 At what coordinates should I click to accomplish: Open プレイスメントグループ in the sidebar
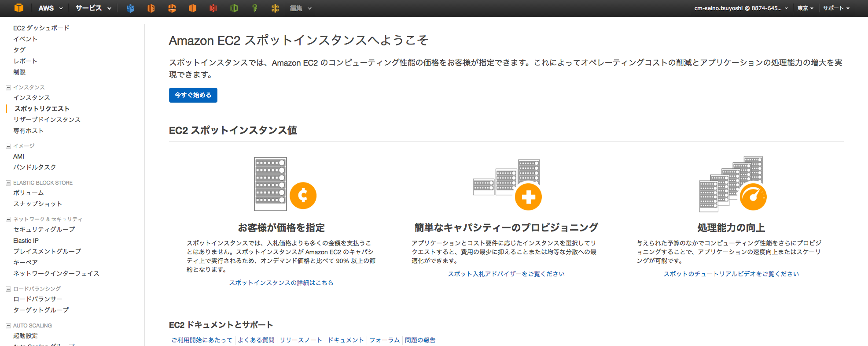pyautogui.click(x=47, y=251)
